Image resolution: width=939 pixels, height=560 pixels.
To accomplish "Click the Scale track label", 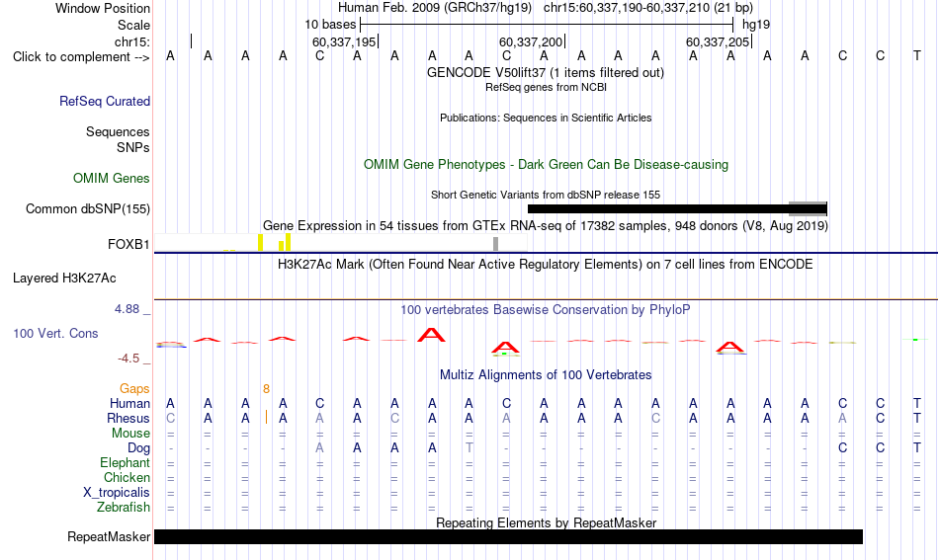I will pos(133,25).
